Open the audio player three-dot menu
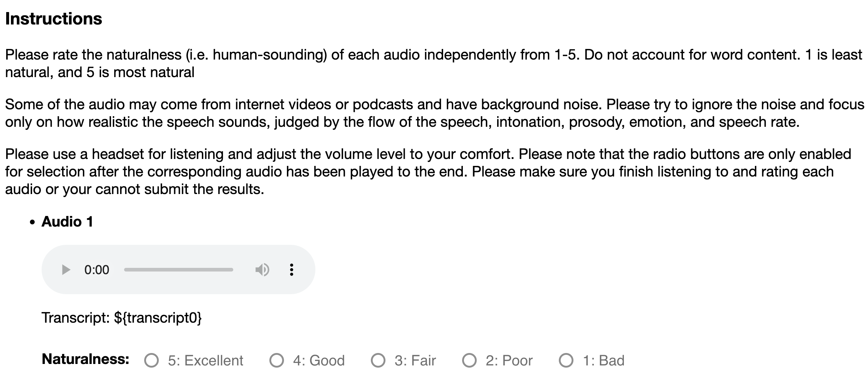 pos(291,270)
